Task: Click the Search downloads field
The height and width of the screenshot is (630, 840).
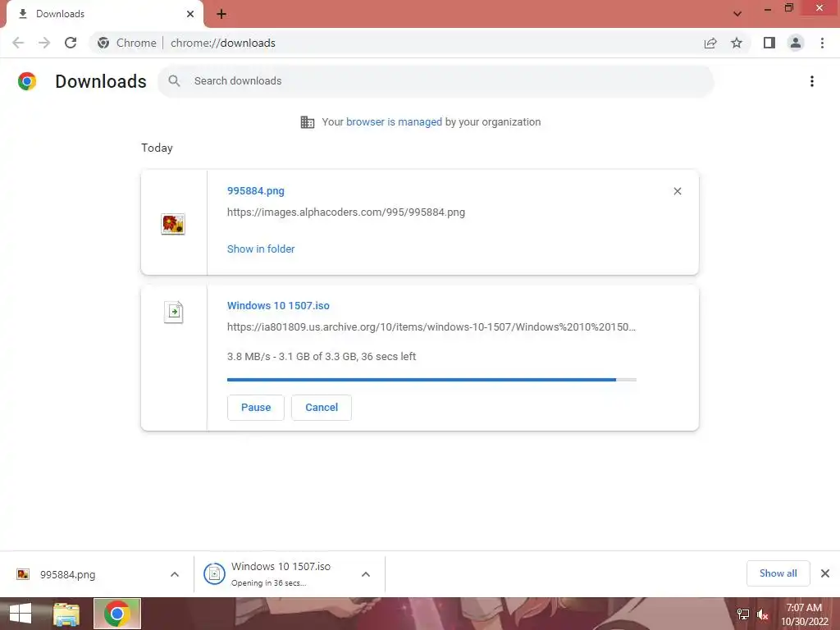Action: pos(436,81)
